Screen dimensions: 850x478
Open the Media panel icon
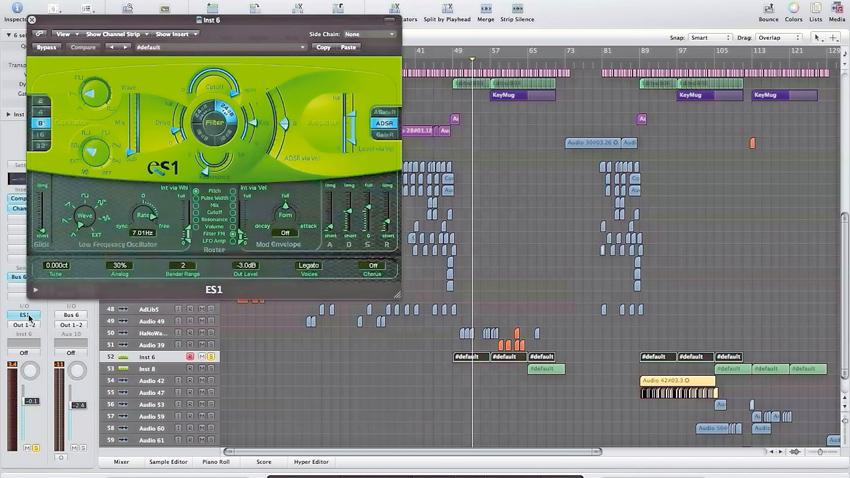[837, 8]
